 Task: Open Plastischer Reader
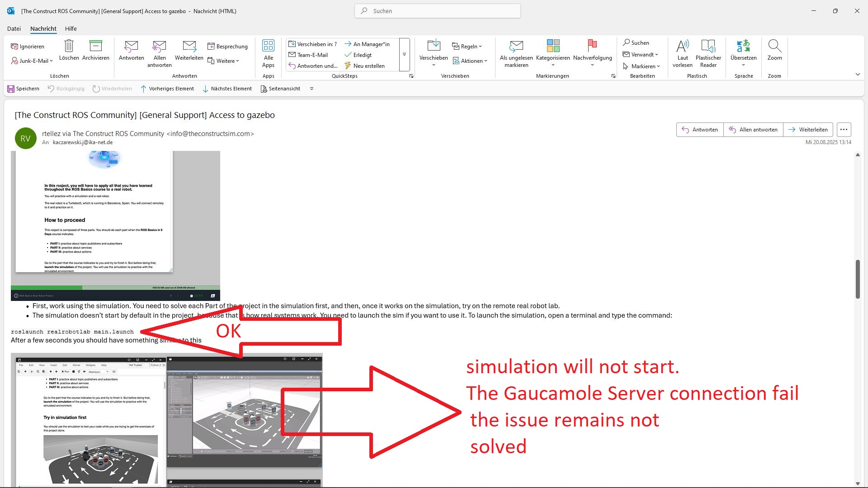(708, 47)
